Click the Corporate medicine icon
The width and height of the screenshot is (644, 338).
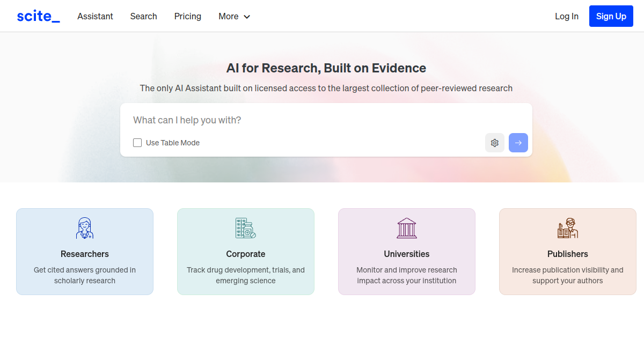coord(246,228)
